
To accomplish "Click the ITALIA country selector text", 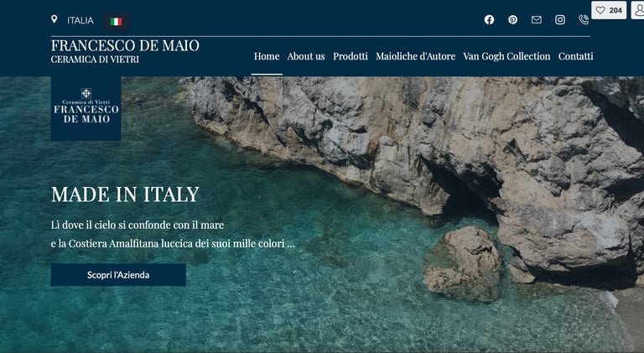I will 80,20.
